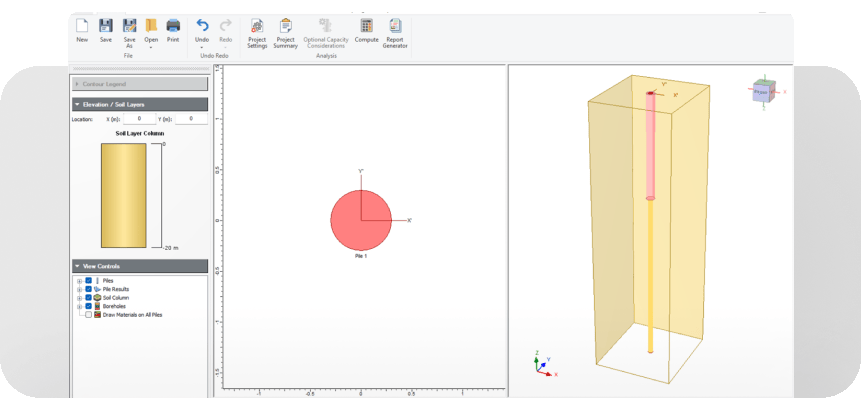
Task: Expand the Piles tree node
Action: [80, 281]
